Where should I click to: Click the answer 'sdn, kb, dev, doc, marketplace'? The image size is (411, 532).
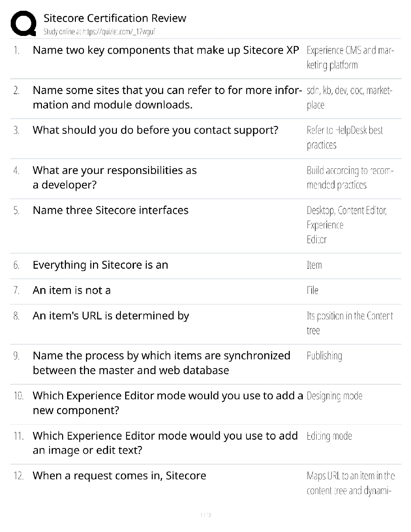tap(349, 97)
